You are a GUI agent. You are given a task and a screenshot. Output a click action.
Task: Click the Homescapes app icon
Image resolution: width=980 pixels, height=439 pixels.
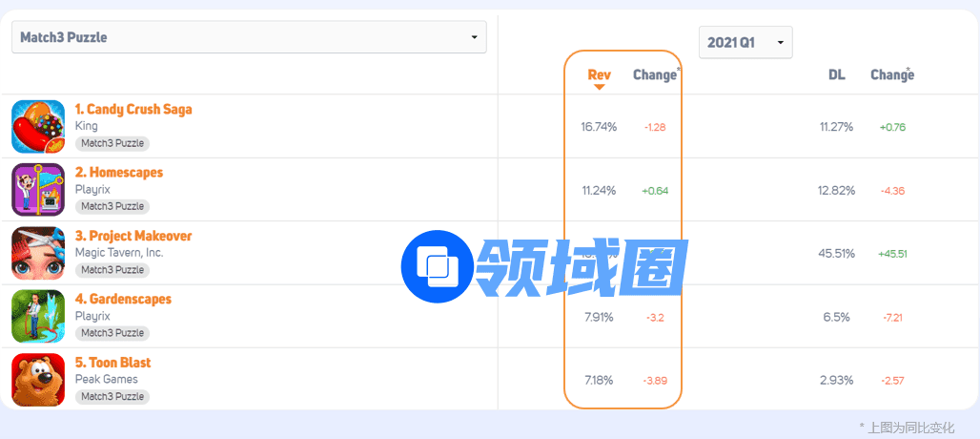click(x=38, y=190)
